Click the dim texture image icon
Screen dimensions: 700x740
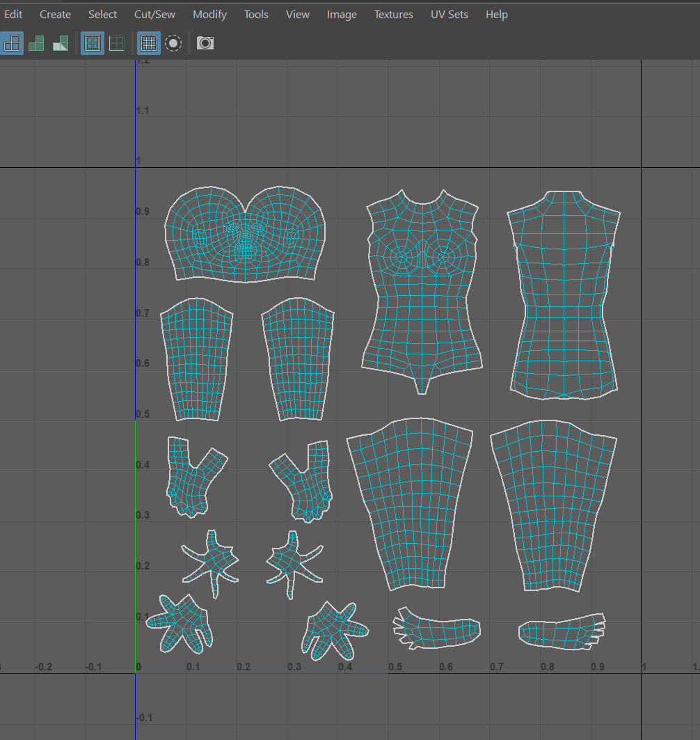[116, 43]
